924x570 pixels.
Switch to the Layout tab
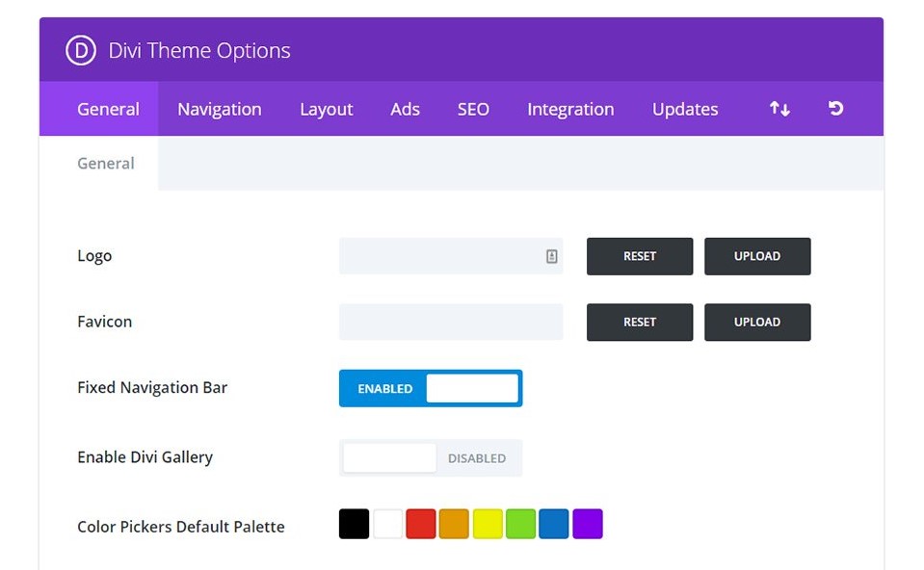tap(326, 109)
